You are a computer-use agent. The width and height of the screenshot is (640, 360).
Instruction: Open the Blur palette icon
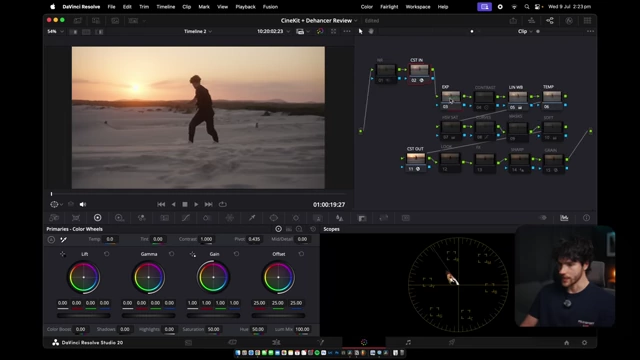(x=339, y=218)
